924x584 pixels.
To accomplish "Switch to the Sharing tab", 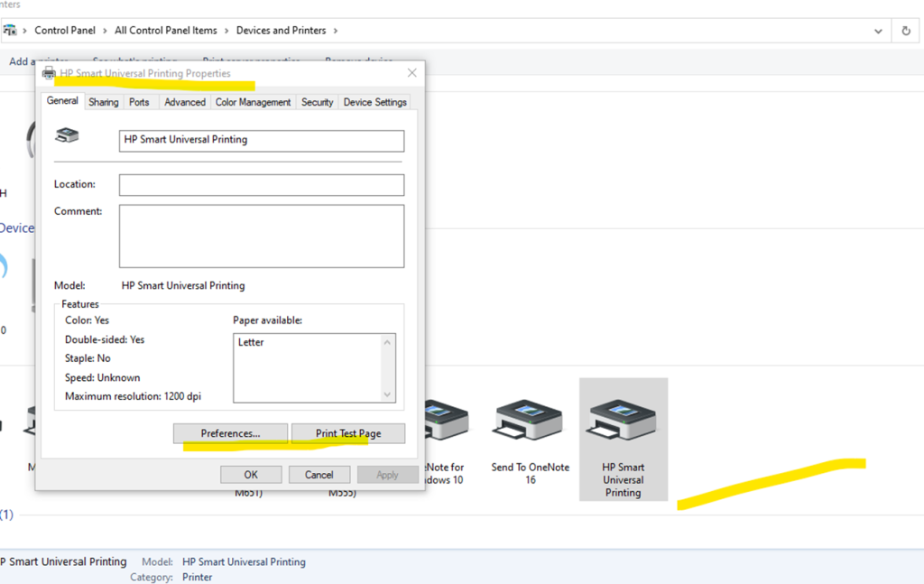I will [103, 102].
